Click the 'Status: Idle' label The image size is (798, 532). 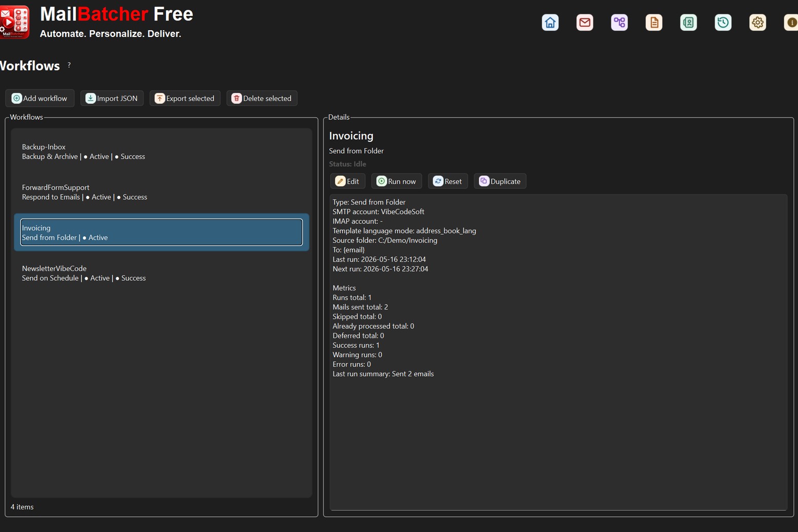coord(347,164)
